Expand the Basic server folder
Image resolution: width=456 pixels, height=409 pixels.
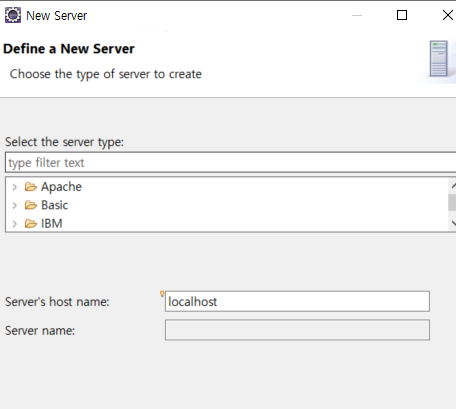tap(14, 205)
